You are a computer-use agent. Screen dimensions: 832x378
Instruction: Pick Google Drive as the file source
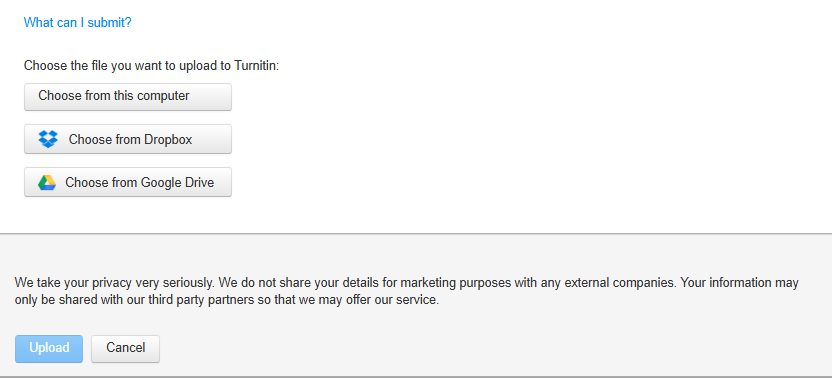128,182
